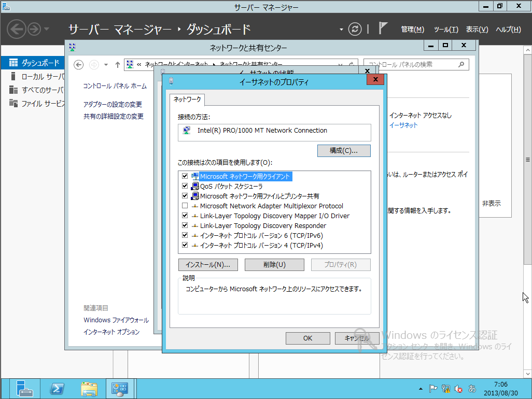Viewport: 532px width, 399px height.
Task: Select the ネットワーク tab
Action: pyautogui.click(x=187, y=99)
